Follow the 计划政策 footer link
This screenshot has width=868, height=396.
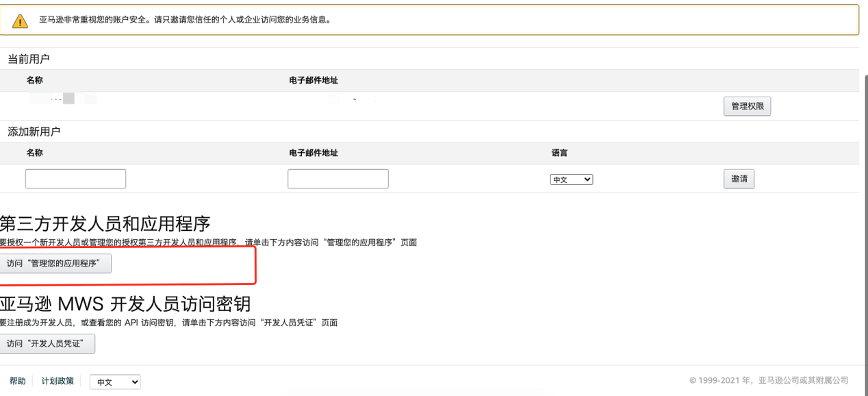click(x=58, y=382)
